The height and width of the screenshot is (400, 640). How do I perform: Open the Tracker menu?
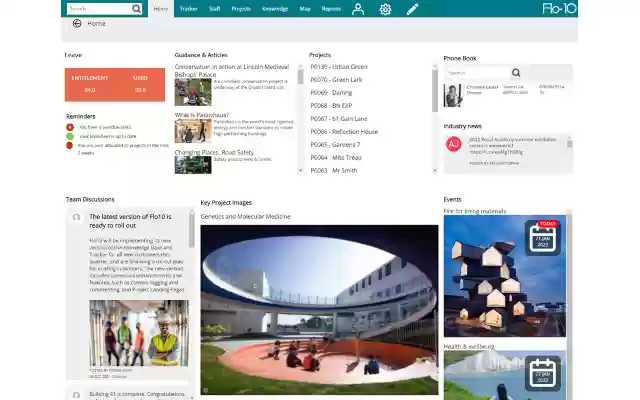point(189,9)
